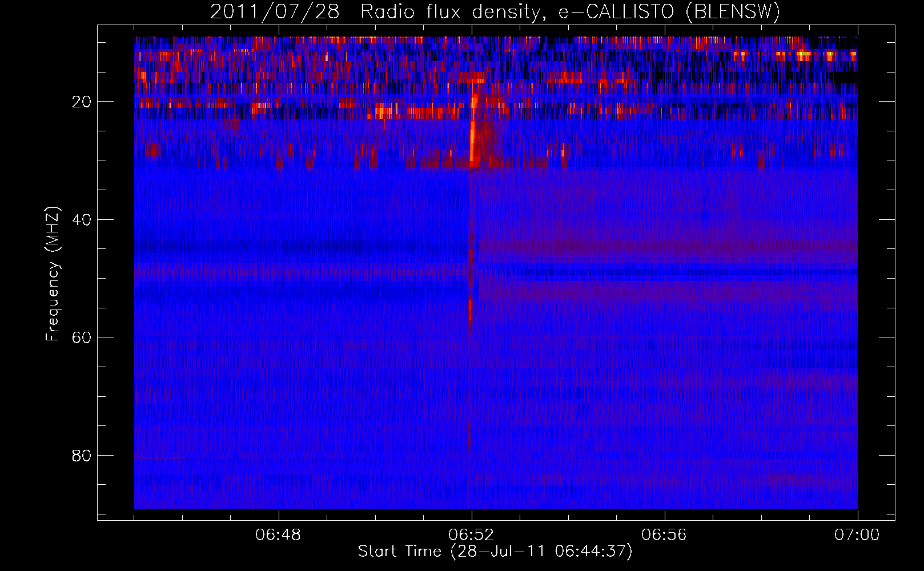The width and height of the screenshot is (924, 571).
Task: Select the "Frequency (MHZ)" y-axis label
Action: (x=53, y=275)
